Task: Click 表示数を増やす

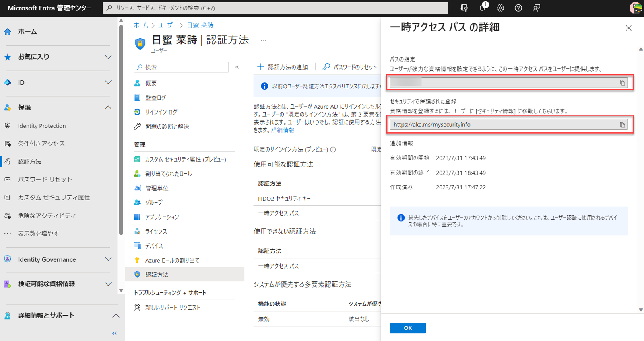Action: (38, 233)
